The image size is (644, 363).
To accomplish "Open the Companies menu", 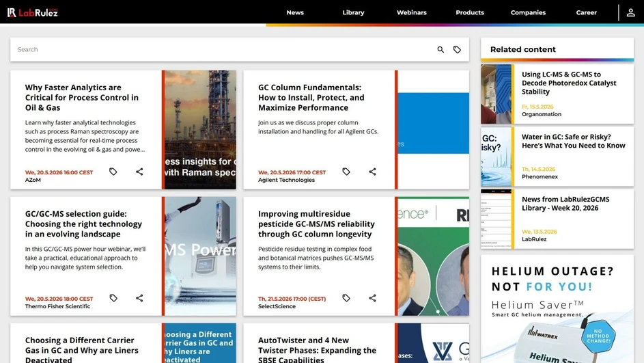I will tap(528, 13).
